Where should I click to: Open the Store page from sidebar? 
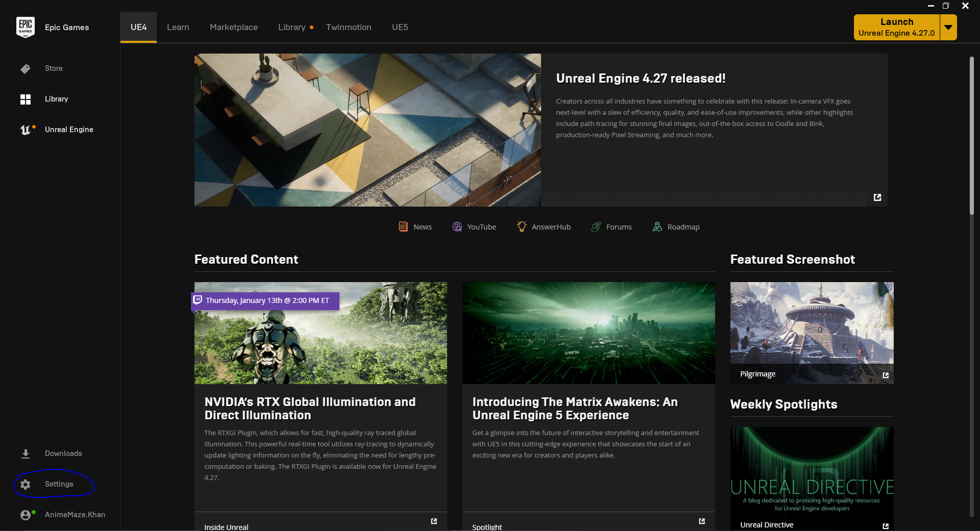click(x=54, y=68)
